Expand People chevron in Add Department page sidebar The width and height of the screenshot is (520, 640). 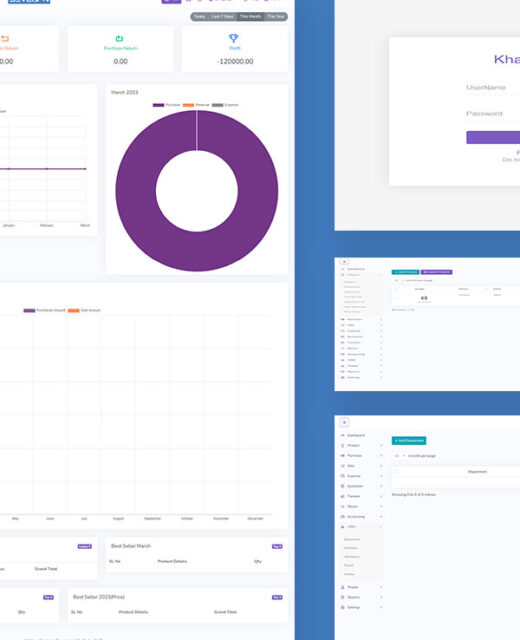pyautogui.click(x=381, y=587)
